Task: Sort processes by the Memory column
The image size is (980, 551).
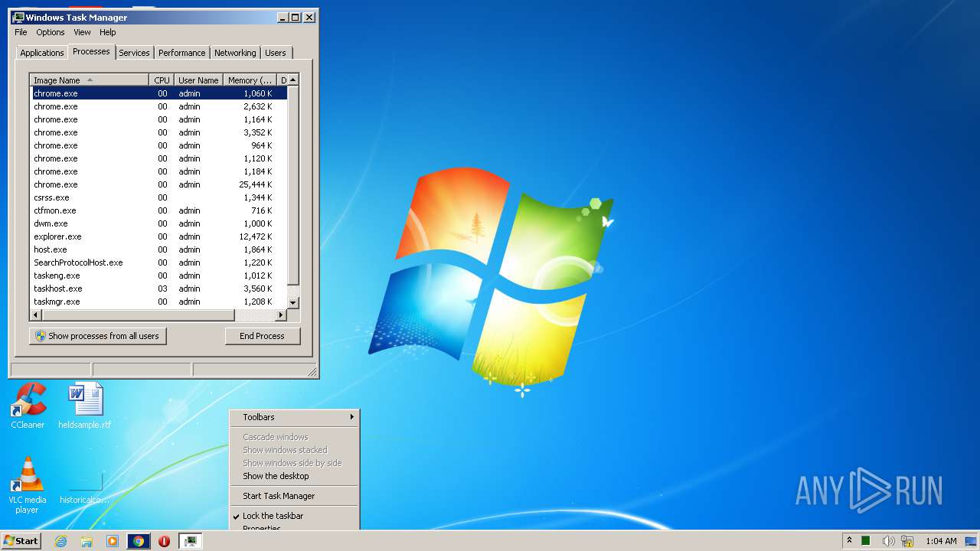Action: click(x=250, y=80)
